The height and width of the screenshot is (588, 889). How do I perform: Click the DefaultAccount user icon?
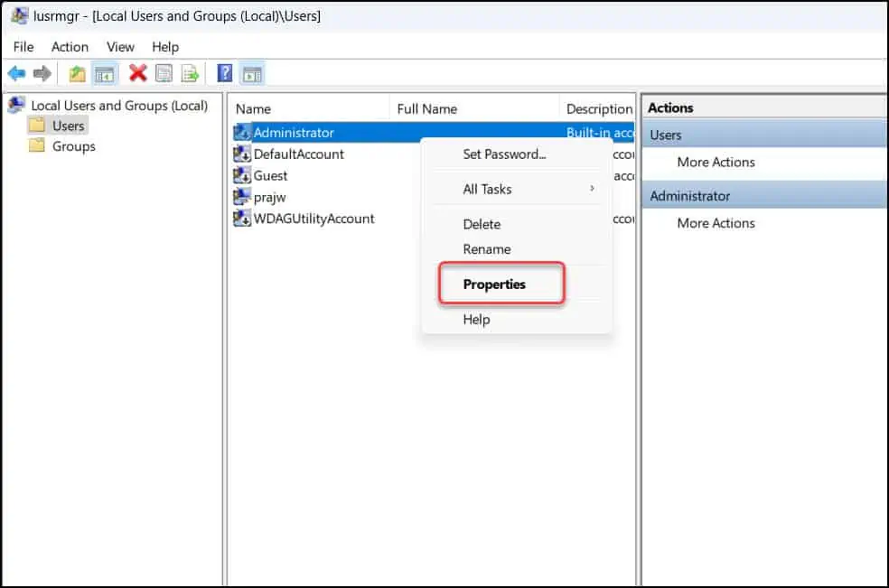242,154
